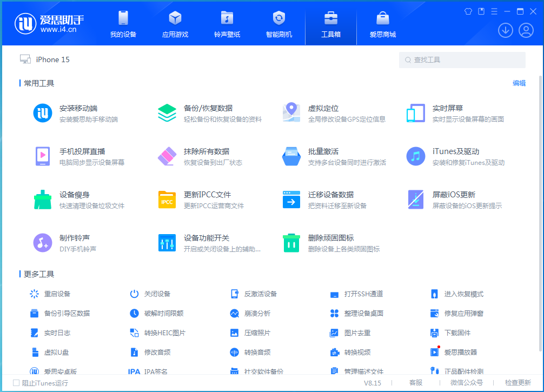The height and width of the screenshot is (392, 544).
Task: Click the 编辑 link for common tools
Action: (x=519, y=83)
